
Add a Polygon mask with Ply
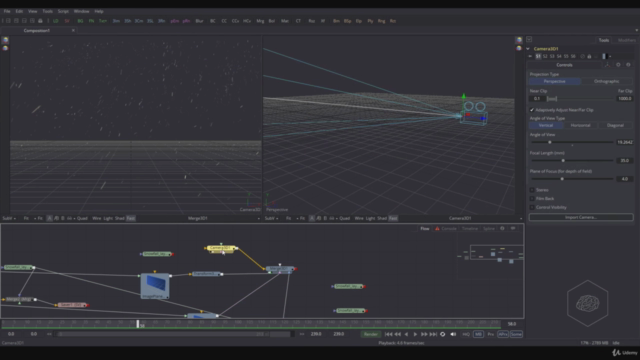pyautogui.click(x=370, y=21)
